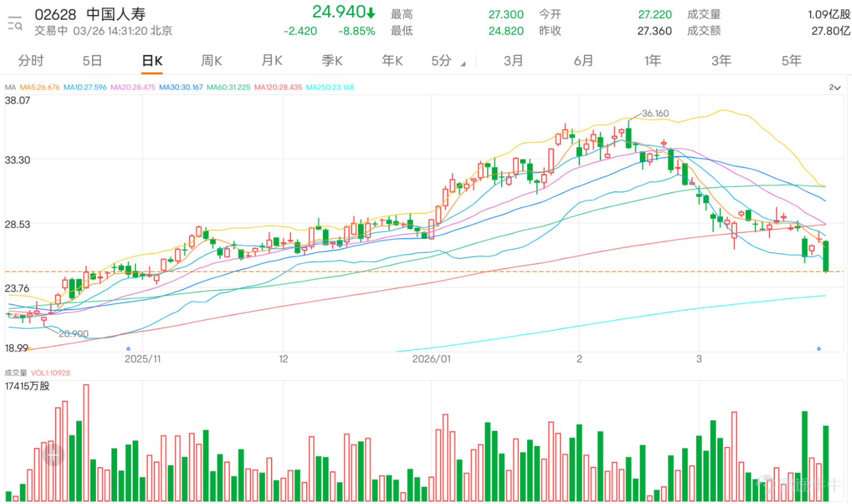Click the 今开 value 27.220

[x=655, y=14]
